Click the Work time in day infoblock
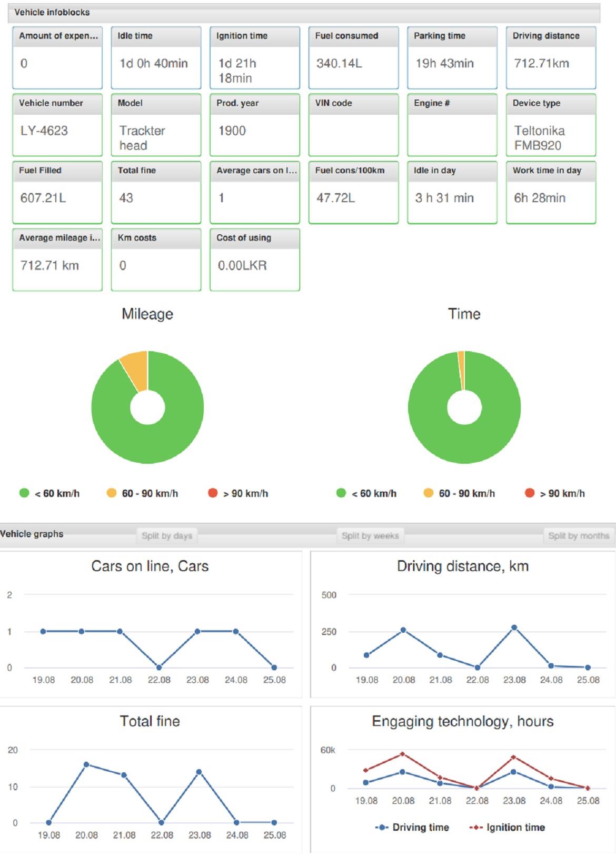 (551, 192)
